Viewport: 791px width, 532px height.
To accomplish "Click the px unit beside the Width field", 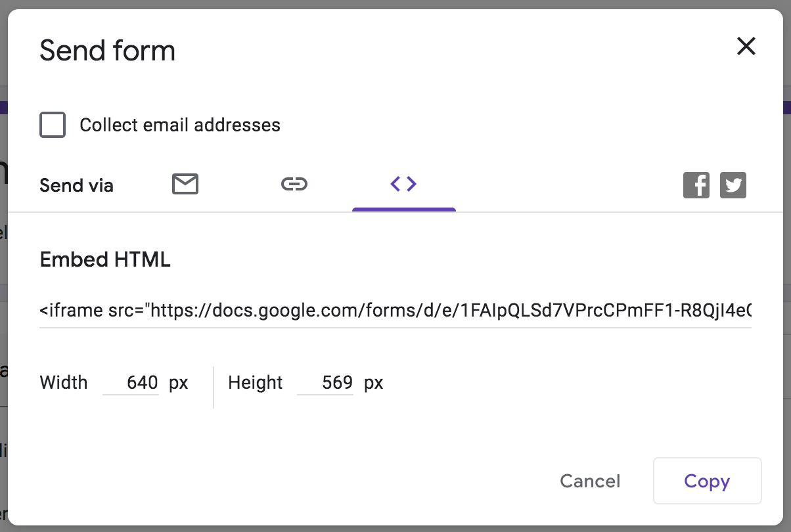I will point(179,382).
